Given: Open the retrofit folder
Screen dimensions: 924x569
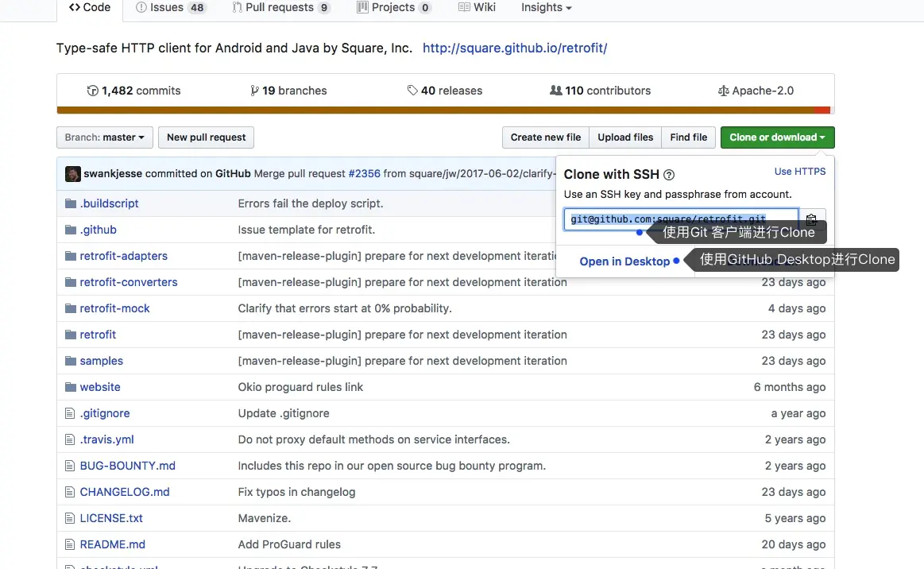Looking at the screenshot, I should point(98,335).
